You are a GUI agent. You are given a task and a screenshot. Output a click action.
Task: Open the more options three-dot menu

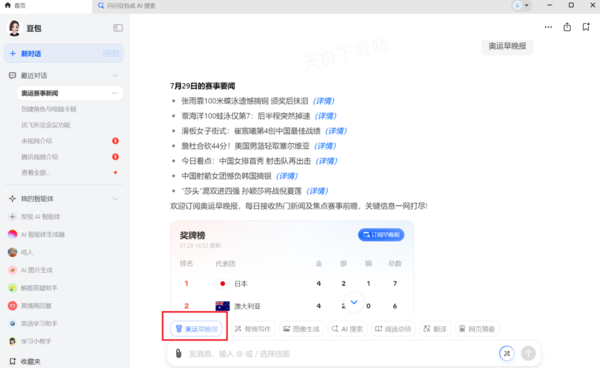tap(548, 27)
